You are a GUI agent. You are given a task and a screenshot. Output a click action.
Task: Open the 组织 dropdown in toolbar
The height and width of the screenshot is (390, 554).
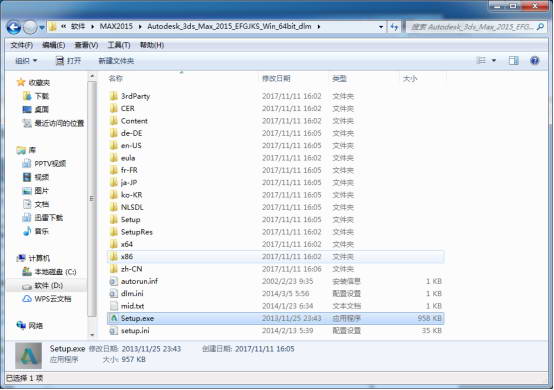pos(26,61)
